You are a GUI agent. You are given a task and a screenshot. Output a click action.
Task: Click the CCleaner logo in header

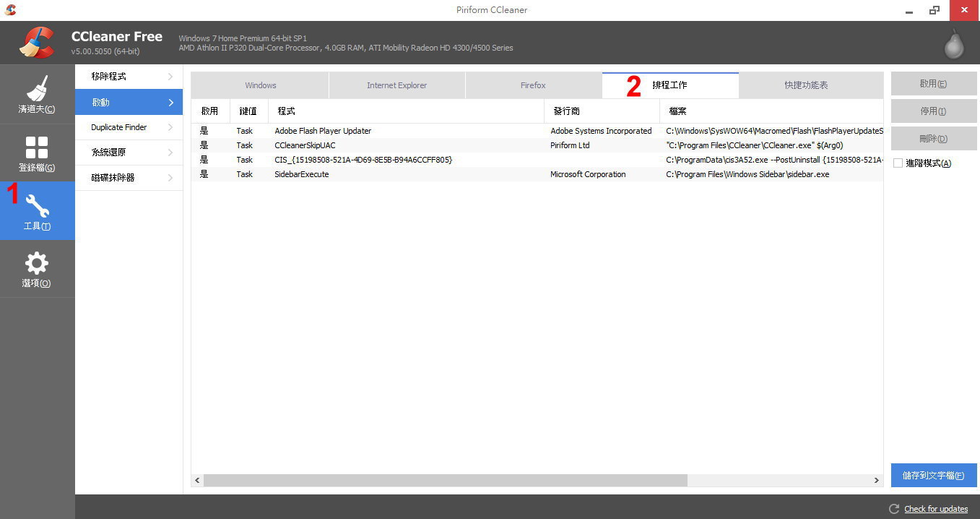click(36, 43)
